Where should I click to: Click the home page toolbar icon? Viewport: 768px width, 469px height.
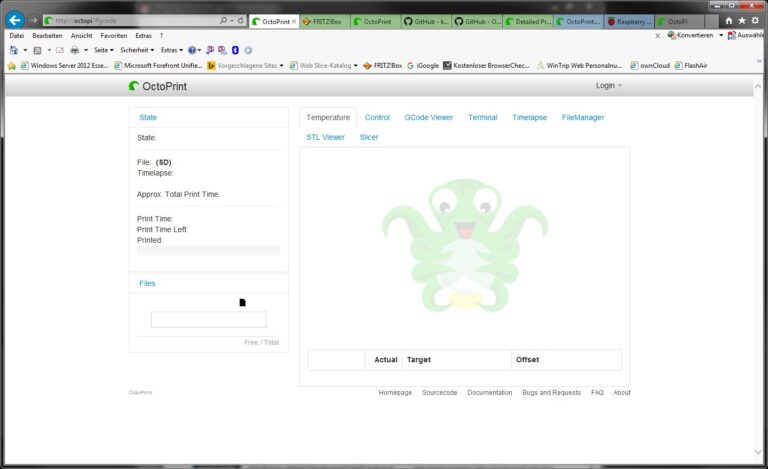click(x=14, y=50)
